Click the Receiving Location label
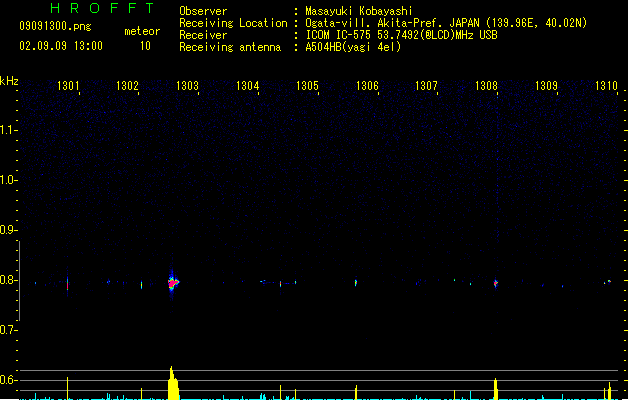Viewport: 629px width, 400px height. pos(233,23)
